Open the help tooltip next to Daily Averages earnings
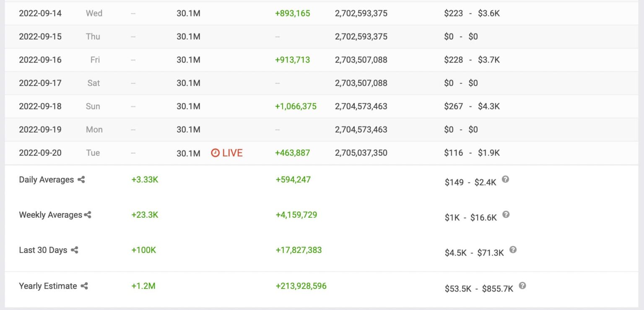 505,179
